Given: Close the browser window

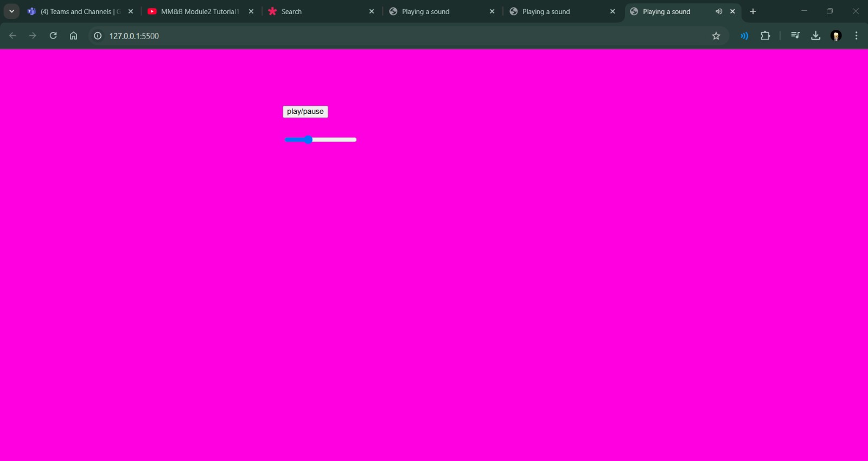Looking at the screenshot, I should (x=856, y=11).
